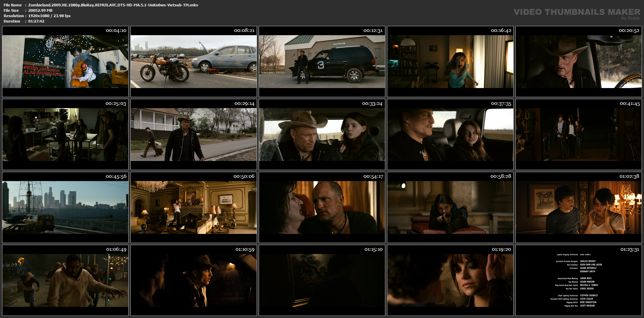Click the resolution 1920x1080 / 23.98 fps value
The image size is (644, 318).
[49, 16]
